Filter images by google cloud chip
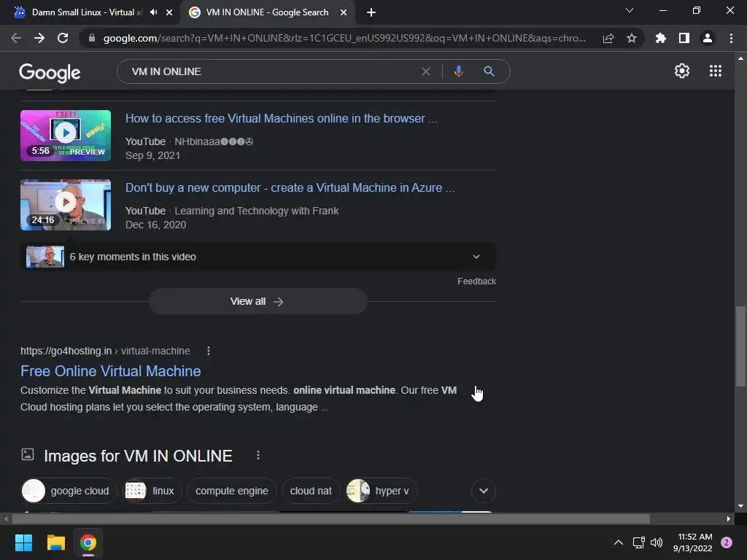 pos(69,491)
